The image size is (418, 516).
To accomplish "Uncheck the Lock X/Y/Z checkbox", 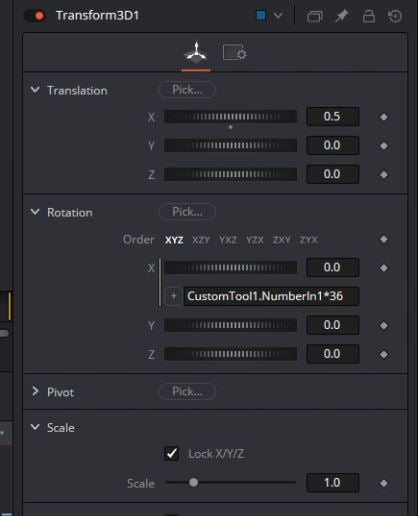I will point(172,453).
